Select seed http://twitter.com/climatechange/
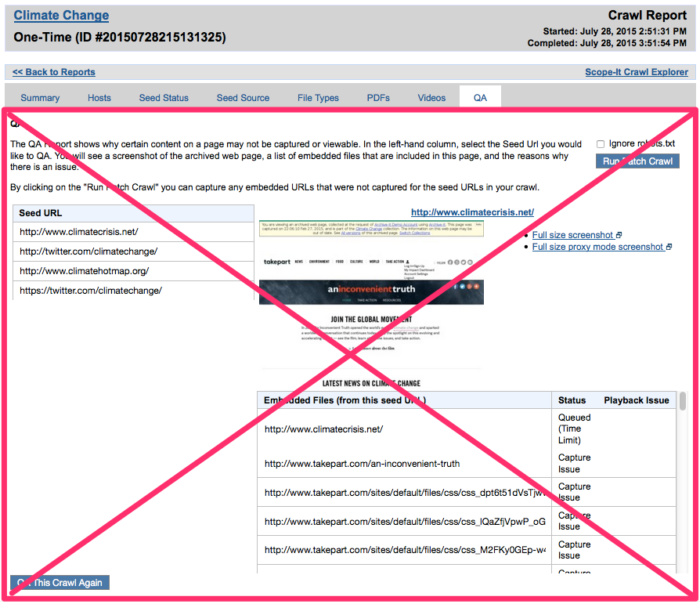This screenshot has width=700, height=604. (x=88, y=251)
